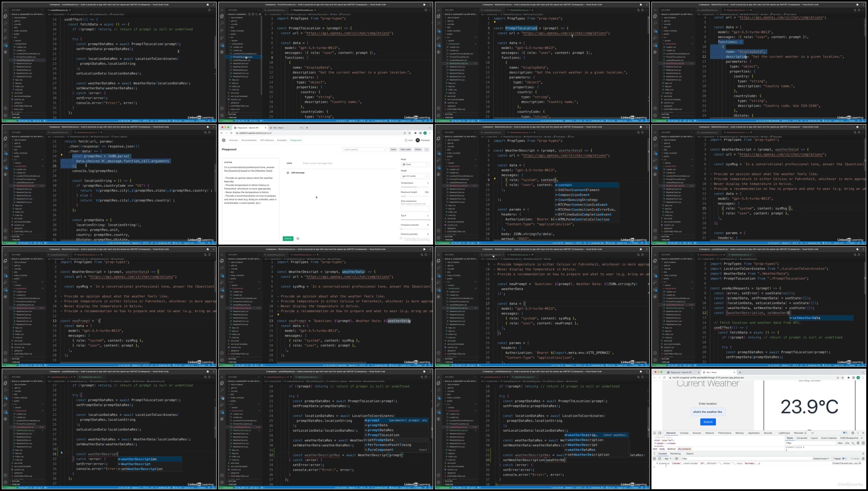The height and width of the screenshot is (491, 868).
Task: Click blue Submit button under Enter location
Action: pos(708,422)
